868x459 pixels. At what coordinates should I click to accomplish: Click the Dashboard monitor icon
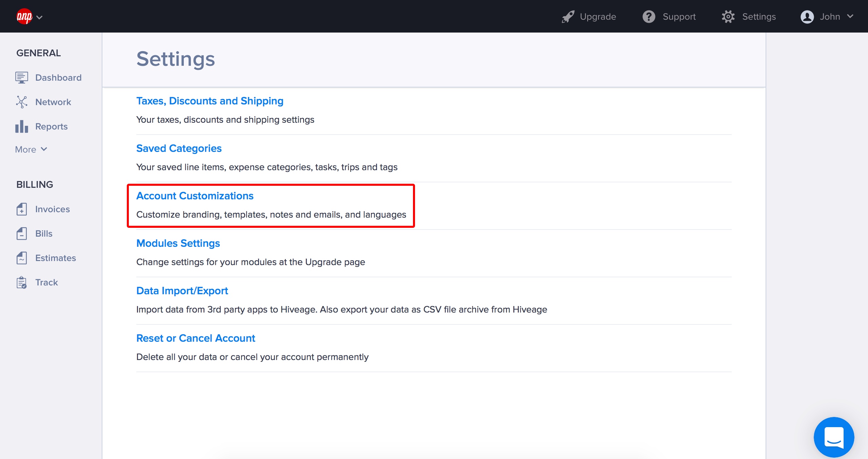point(21,78)
